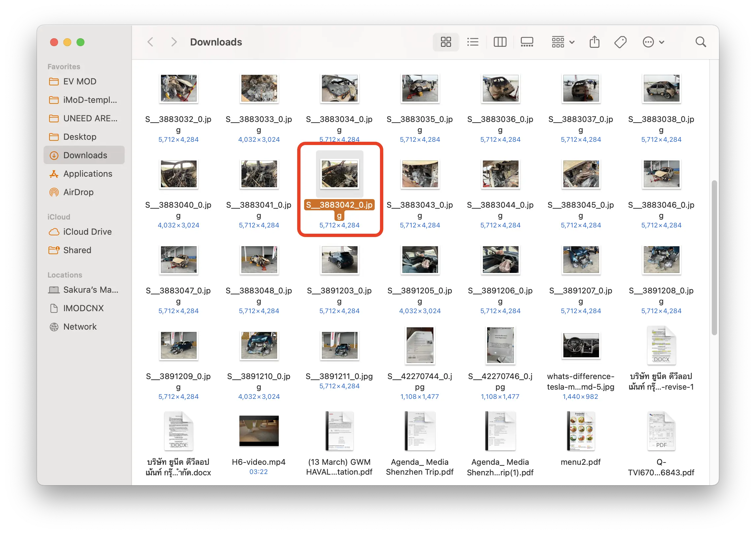Go back with the left chevron
Image resolution: width=756 pixels, height=534 pixels.
coord(150,42)
